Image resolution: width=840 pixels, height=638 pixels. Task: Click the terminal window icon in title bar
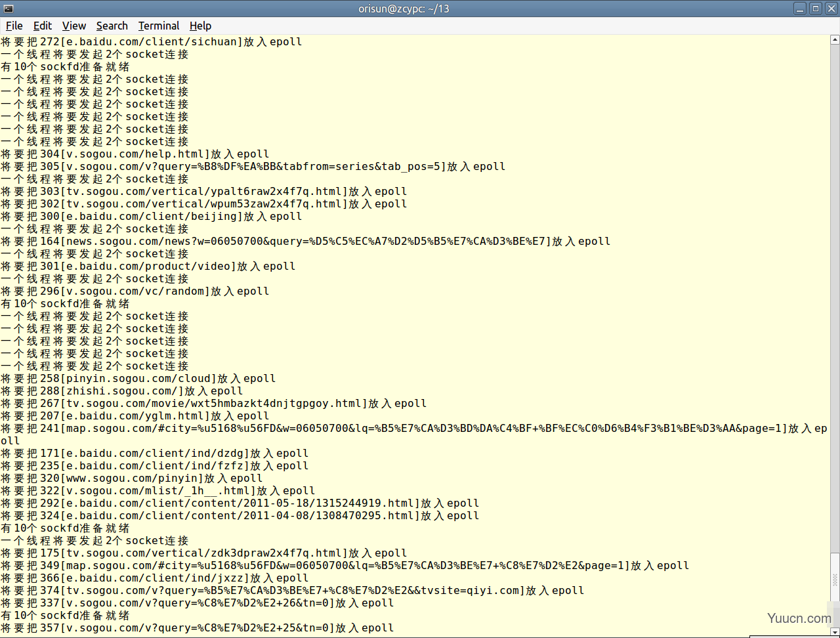tap(8, 9)
